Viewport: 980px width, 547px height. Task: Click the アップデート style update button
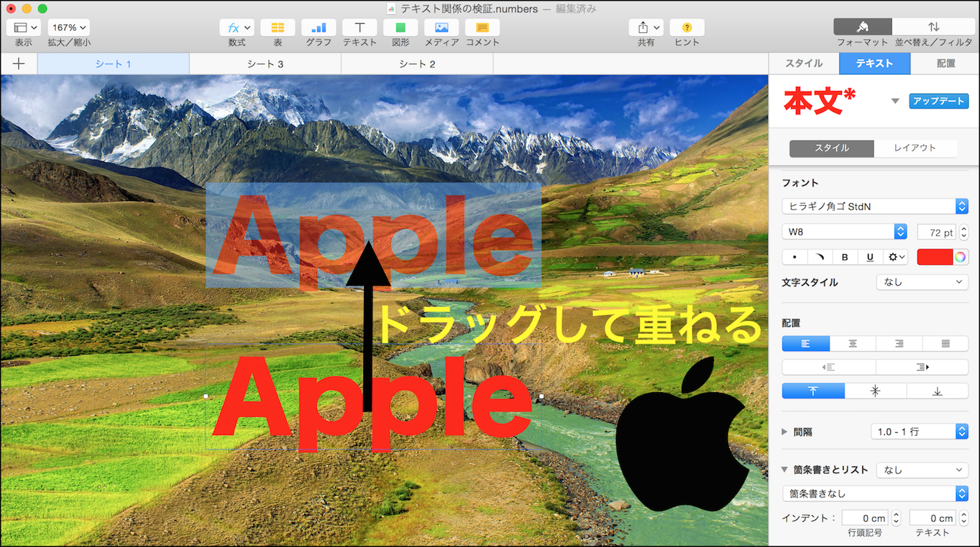(x=939, y=102)
